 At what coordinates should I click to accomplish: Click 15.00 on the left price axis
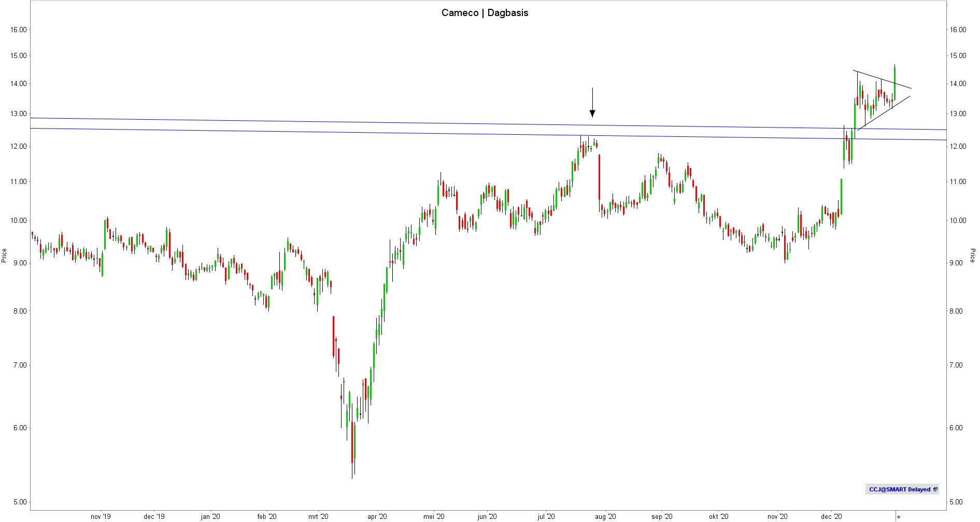point(19,55)
